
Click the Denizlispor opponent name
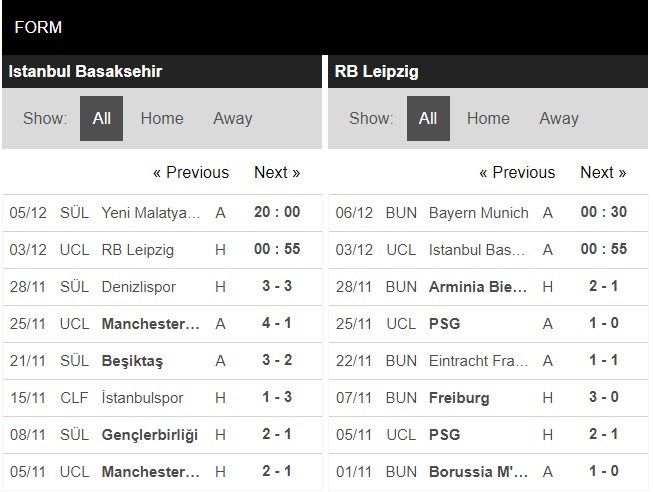(x=139, y=287)
